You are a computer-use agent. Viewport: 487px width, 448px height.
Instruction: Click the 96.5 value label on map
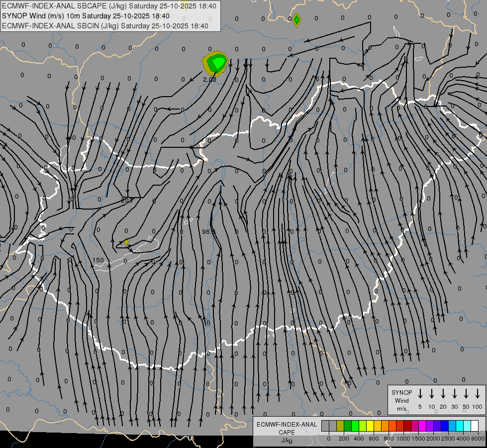pyautogui.click(x=209, y=232)
